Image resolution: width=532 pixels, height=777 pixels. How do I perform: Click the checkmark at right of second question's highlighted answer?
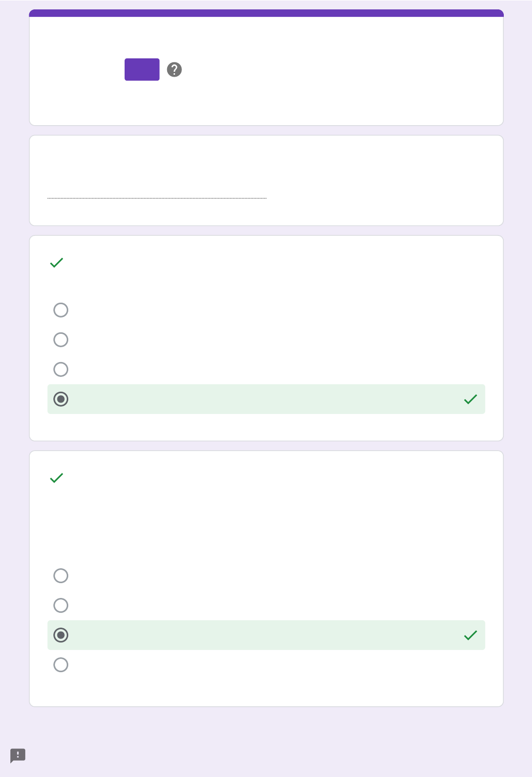(x=471, y=635)
